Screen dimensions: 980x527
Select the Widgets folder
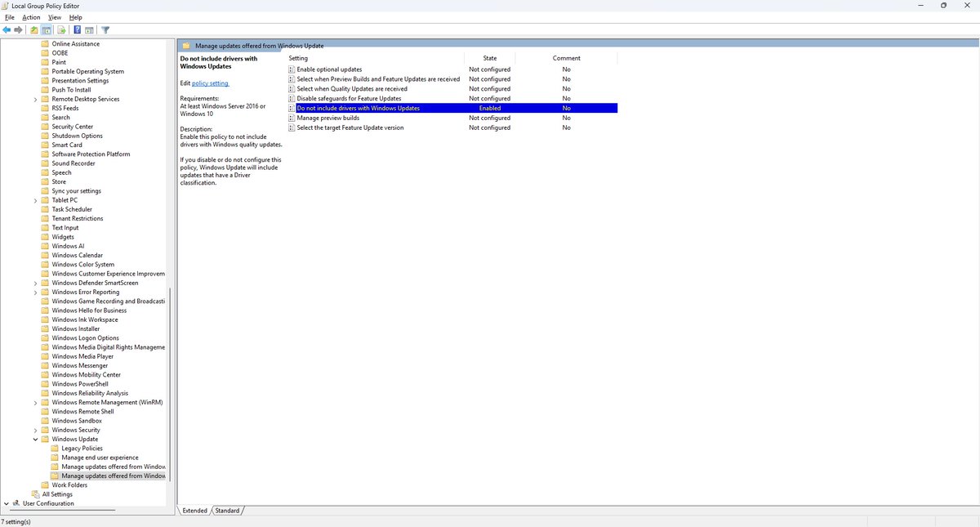(63, 237)
